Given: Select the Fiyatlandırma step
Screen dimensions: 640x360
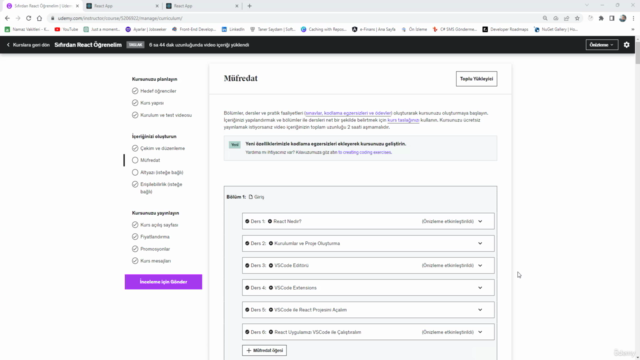Looking at the screenshot, I should (x=151, y=237).
